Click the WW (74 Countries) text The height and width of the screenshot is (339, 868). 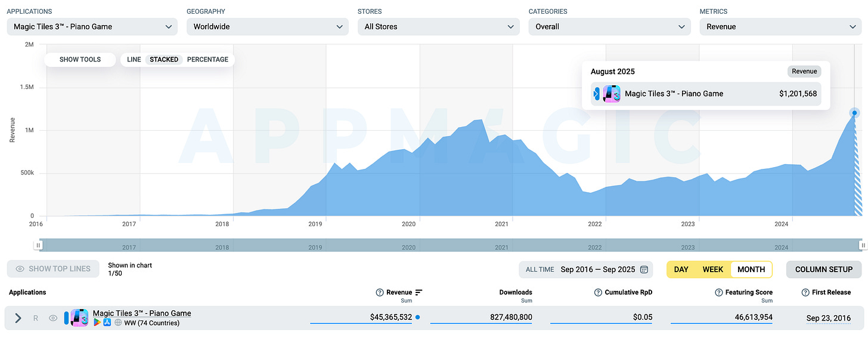(151, 323)
